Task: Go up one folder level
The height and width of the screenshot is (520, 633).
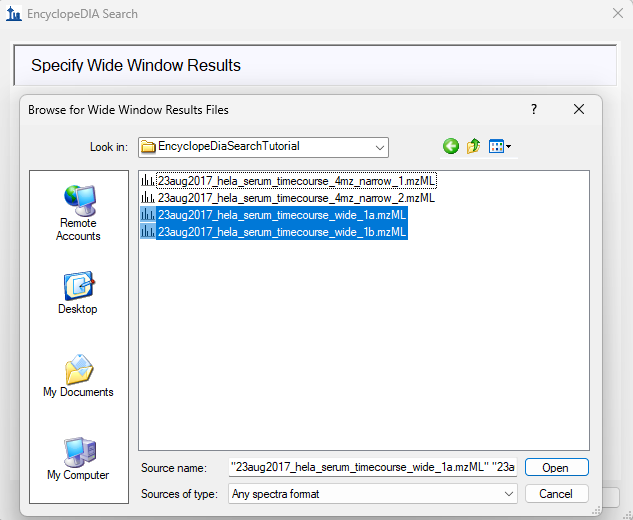Action: pyautogui.click(x=474, y=146)
